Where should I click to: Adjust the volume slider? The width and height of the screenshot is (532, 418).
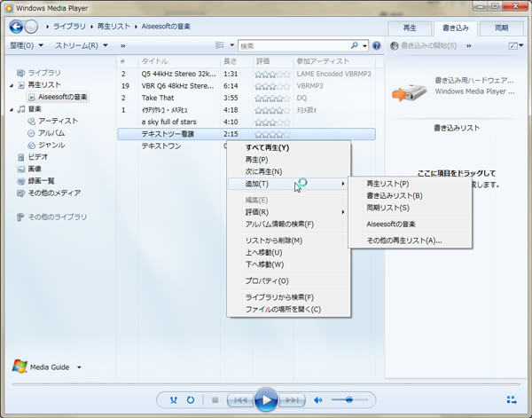coord(349,399)
